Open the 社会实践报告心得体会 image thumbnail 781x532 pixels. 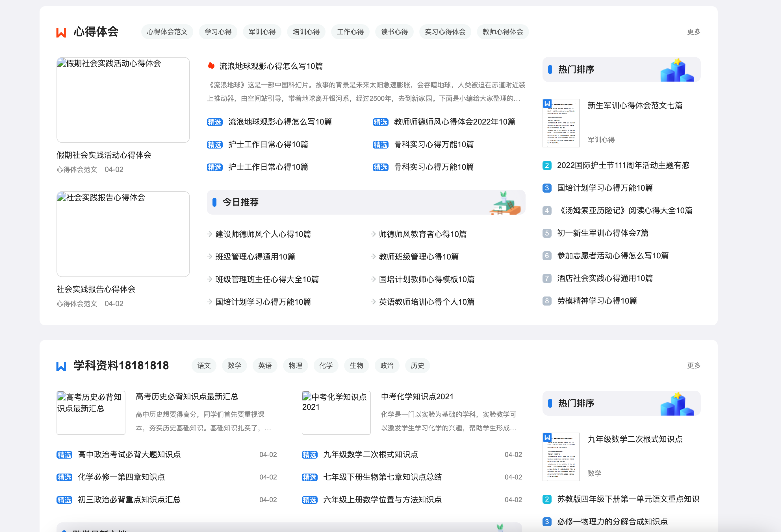123,234
